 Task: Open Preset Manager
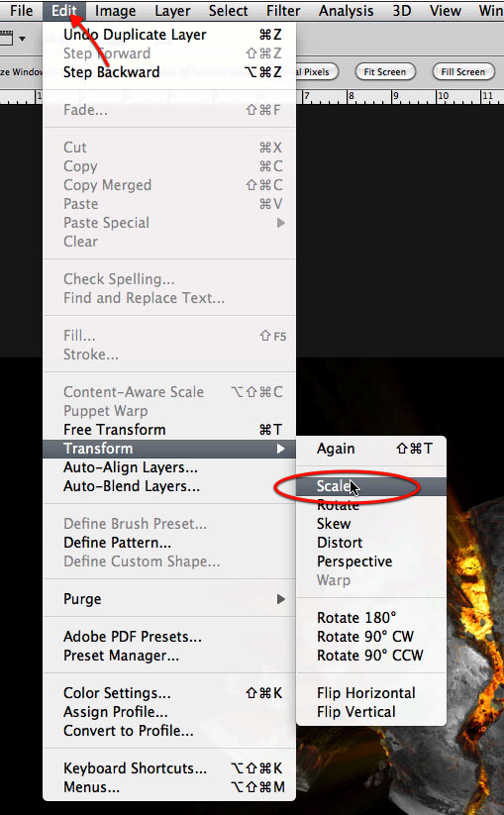[x=169, y=655]
